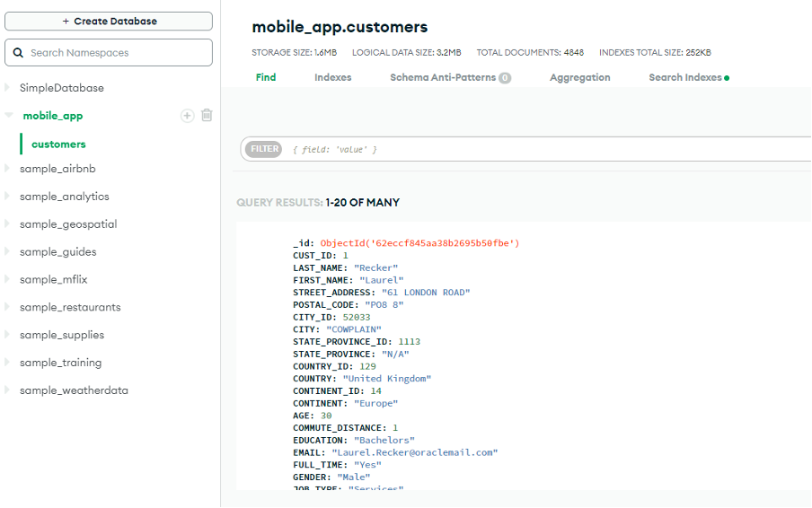
Task: Expand the sample_restaurants database arrow
Action: tap(6, 307)
